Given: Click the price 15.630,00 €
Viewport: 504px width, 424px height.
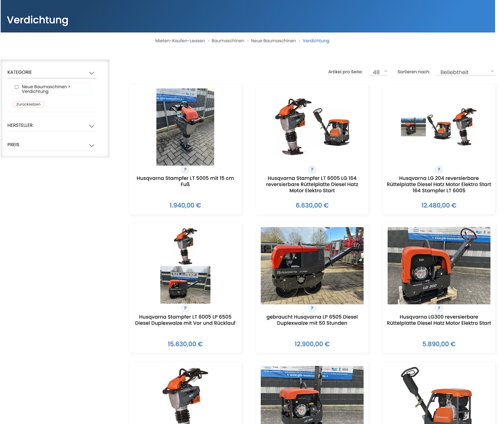Looking at the screenshot, I should click(185, 344).
